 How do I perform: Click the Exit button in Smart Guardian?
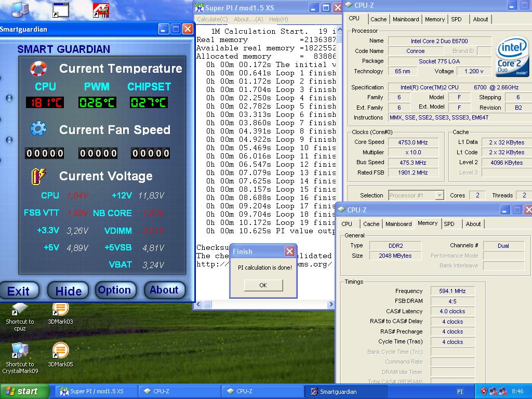click(x=19, y=291)
